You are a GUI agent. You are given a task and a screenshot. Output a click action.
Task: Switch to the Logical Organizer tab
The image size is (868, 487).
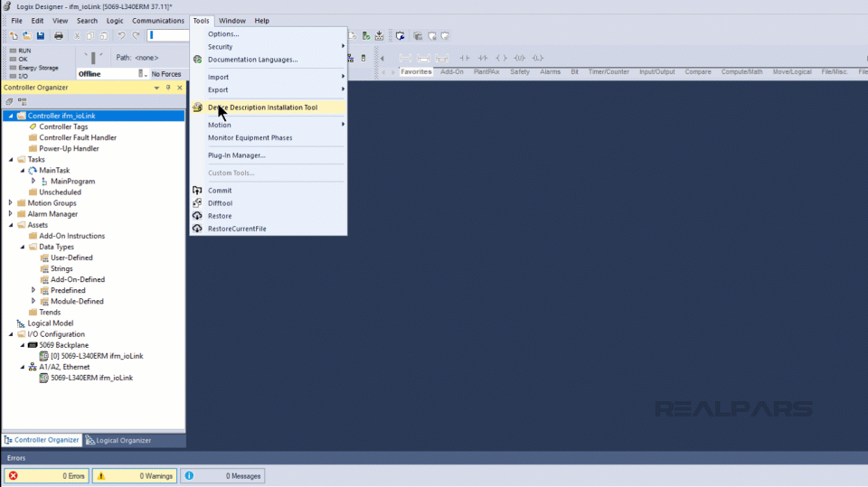(118, 441)
